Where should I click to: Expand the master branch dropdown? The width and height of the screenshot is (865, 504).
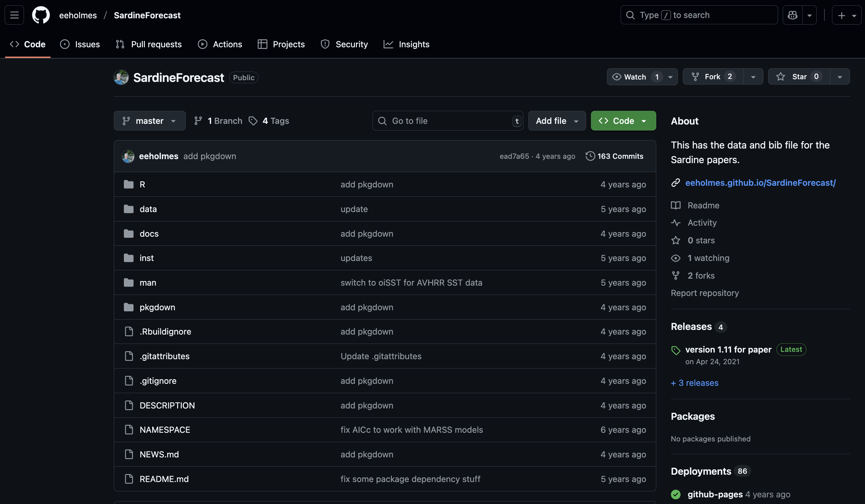[149, 121]
